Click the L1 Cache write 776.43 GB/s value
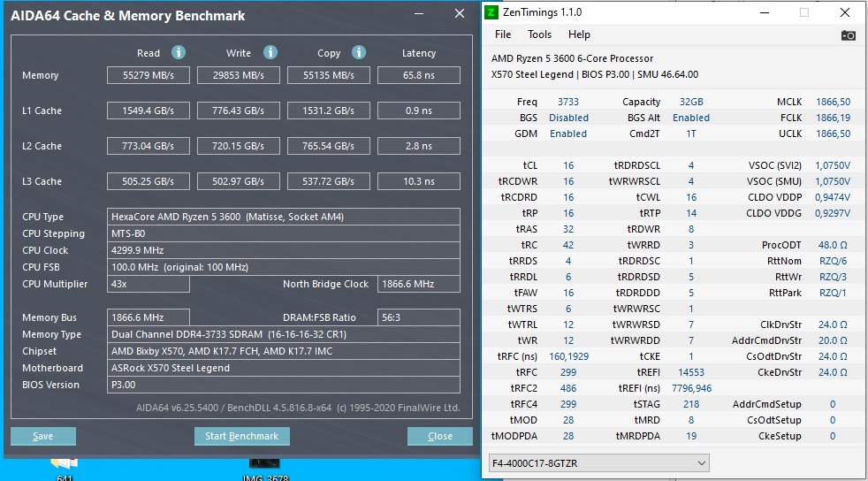Screen dimensions: 868x481 [x=239, y=111]
